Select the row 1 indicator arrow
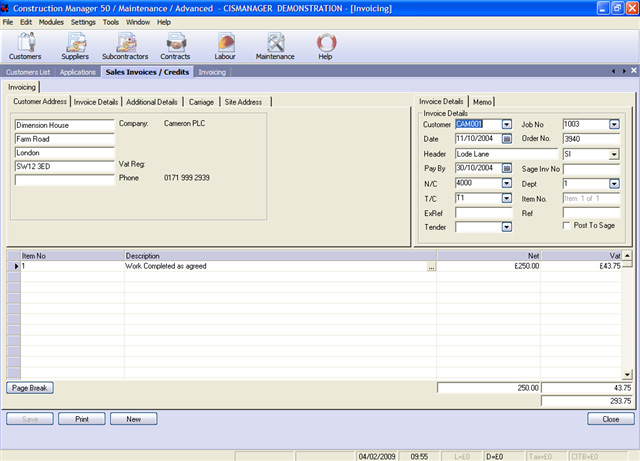 pos(15,266)
